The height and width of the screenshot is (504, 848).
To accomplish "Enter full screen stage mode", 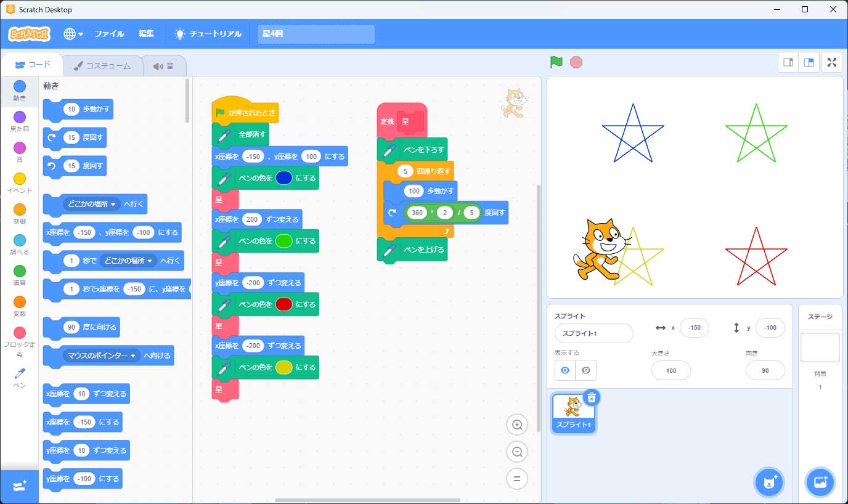I will tap(832, 62).
